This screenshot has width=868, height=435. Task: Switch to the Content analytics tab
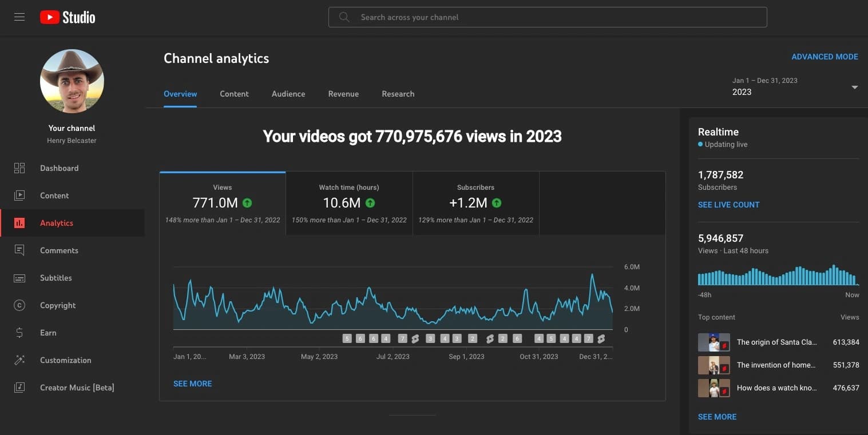click(x=234, y=94)
